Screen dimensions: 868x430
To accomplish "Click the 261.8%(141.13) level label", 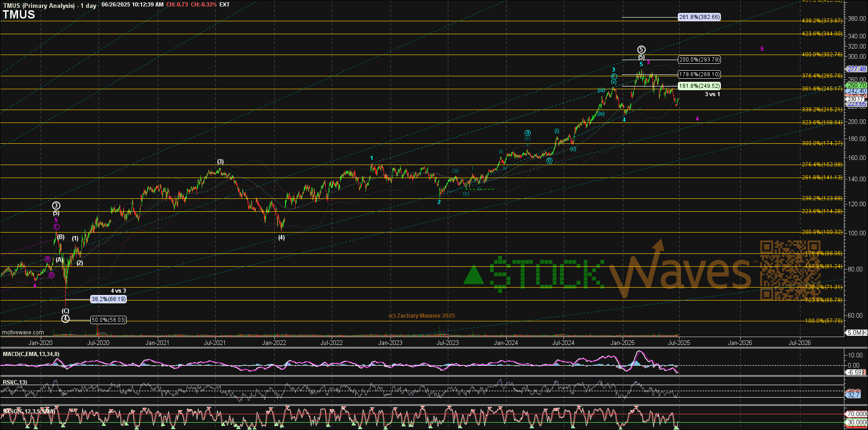I will pyautogui.click(x=822, y=178).
